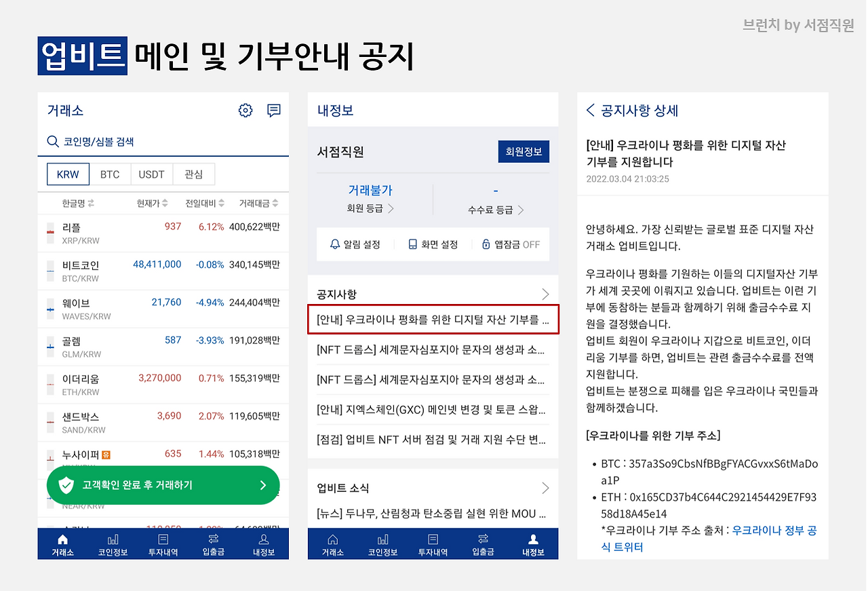Switch to BTC market tab
Viewport: 868px width, 591px height.
coord(110,174)
